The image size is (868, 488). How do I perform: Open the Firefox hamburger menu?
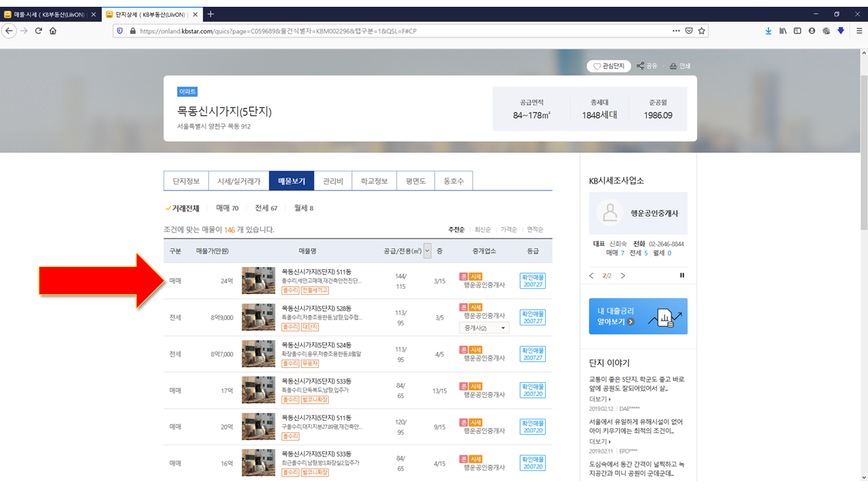[x=859, y=30]
